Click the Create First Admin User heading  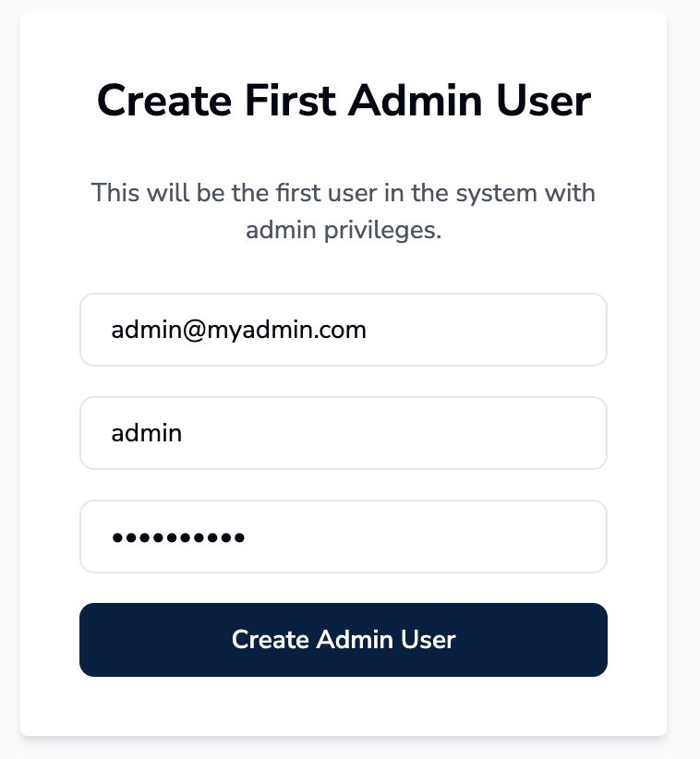[x=343, y=101]
